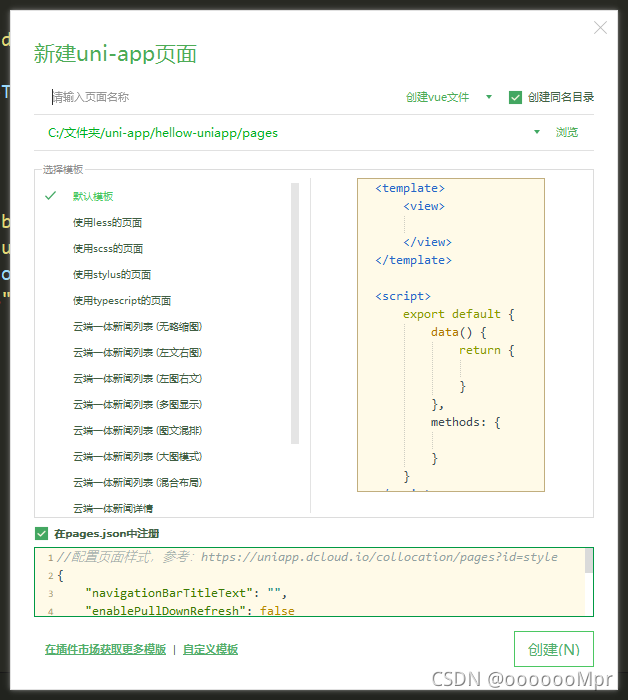Select 云端一体新闻列表 (左图右文) template

click(x=137, y=378)
